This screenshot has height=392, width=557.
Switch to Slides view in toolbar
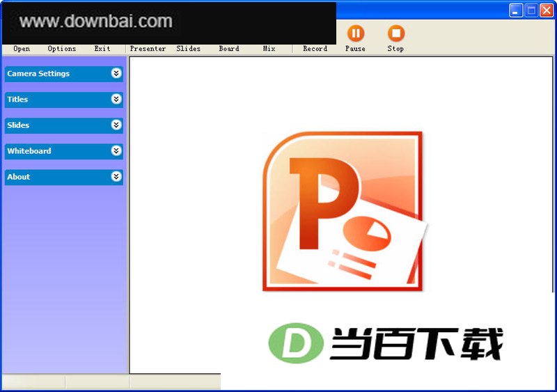click(188, 49)
